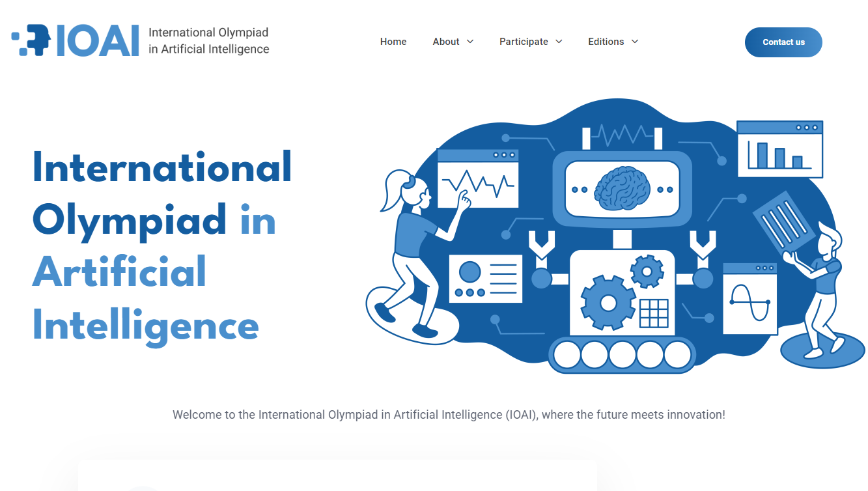
Task: Click the large gear icon on robot
Action: 607,303
